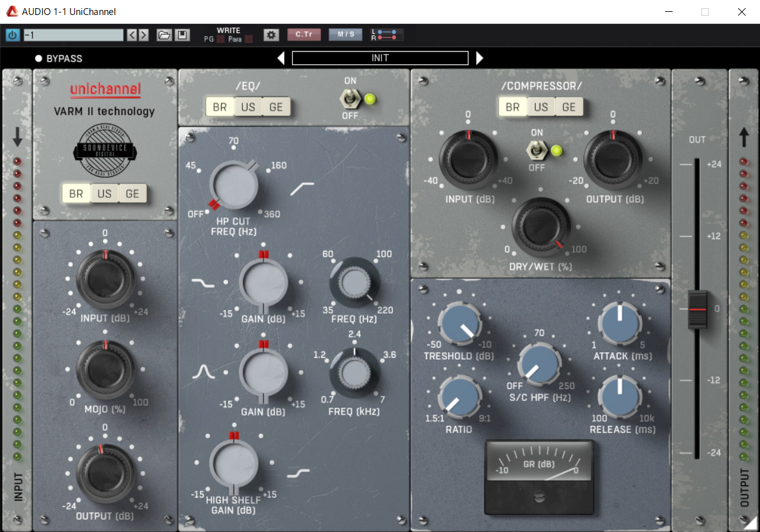
Task: Select next preset with right triangle
Action: [x=480, y=58]
